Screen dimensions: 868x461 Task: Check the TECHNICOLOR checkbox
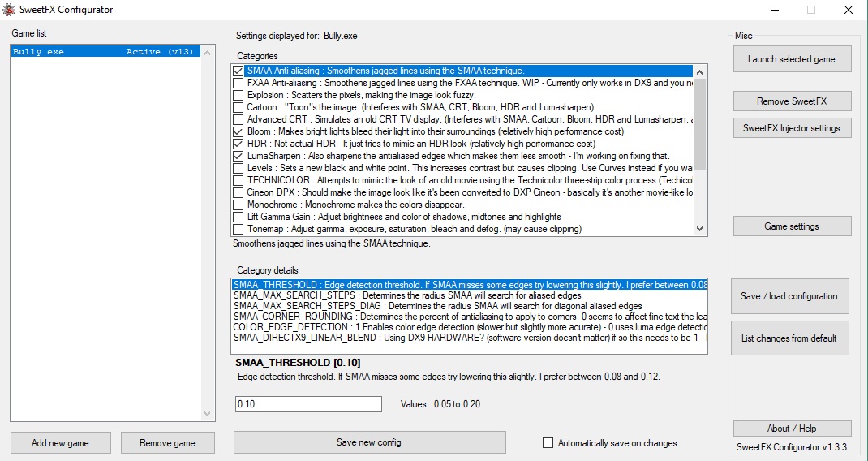238,181
